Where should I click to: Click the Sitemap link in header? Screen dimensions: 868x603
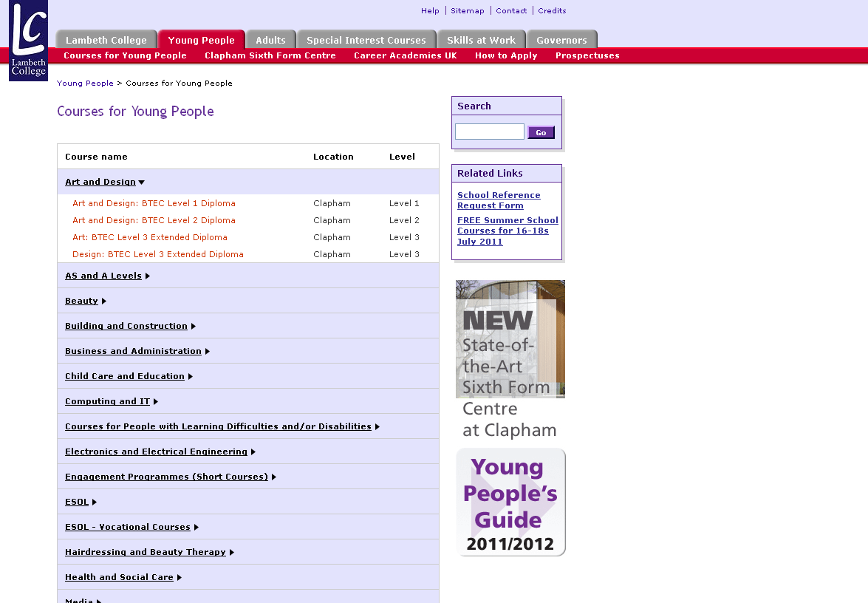click(x=468, y=10)
